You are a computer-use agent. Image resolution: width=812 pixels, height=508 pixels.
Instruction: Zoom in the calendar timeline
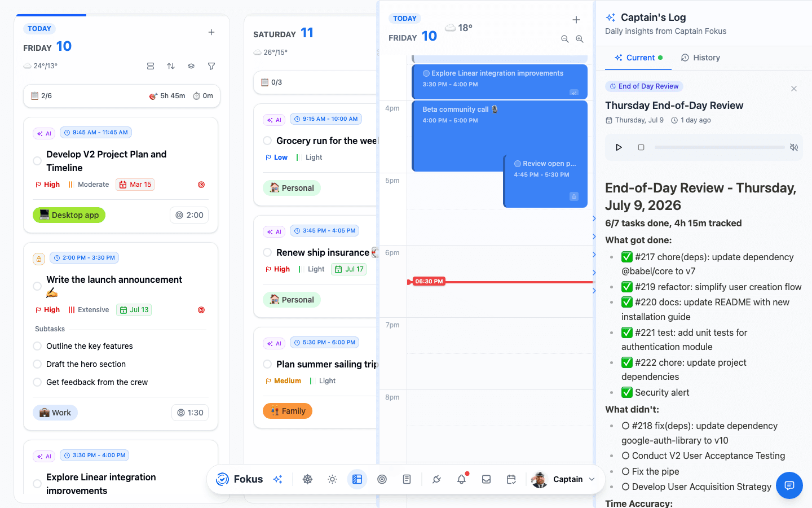pyautogui.click(x=580, y=39)
